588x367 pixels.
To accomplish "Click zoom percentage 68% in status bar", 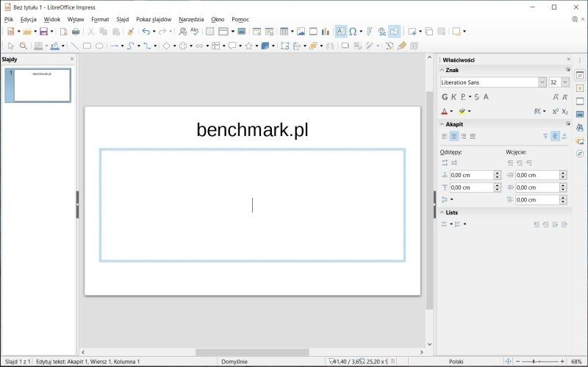I will 576,362.
